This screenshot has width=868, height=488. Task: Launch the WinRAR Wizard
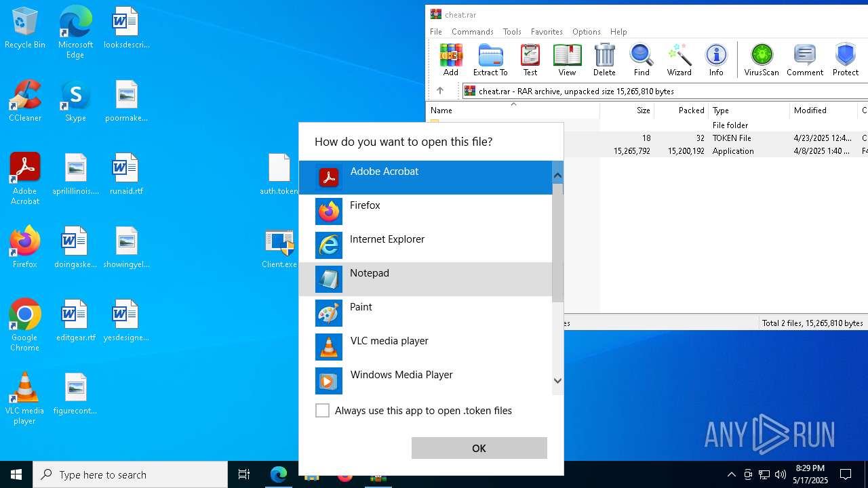click(679, 60)
